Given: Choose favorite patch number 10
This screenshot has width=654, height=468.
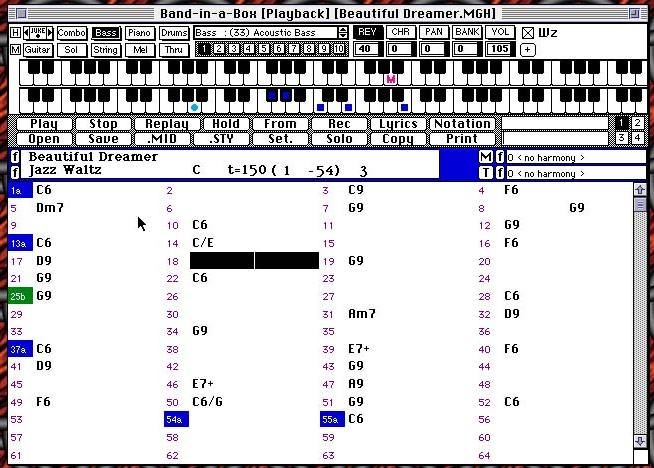Looking at the screenshot, I should pos(339,49).
